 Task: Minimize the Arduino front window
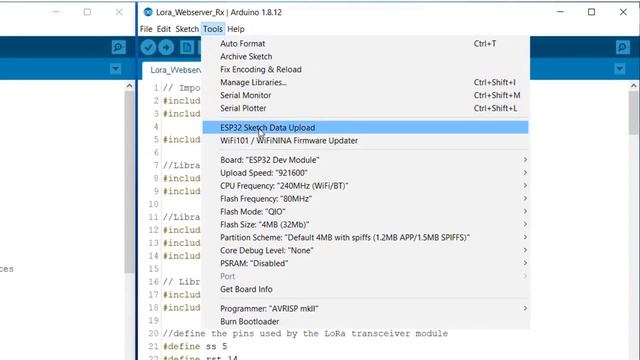click(560, 12)
